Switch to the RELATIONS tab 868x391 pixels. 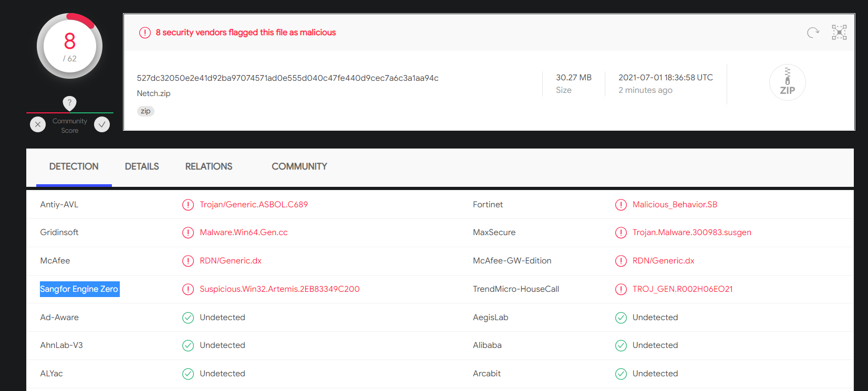209,166
